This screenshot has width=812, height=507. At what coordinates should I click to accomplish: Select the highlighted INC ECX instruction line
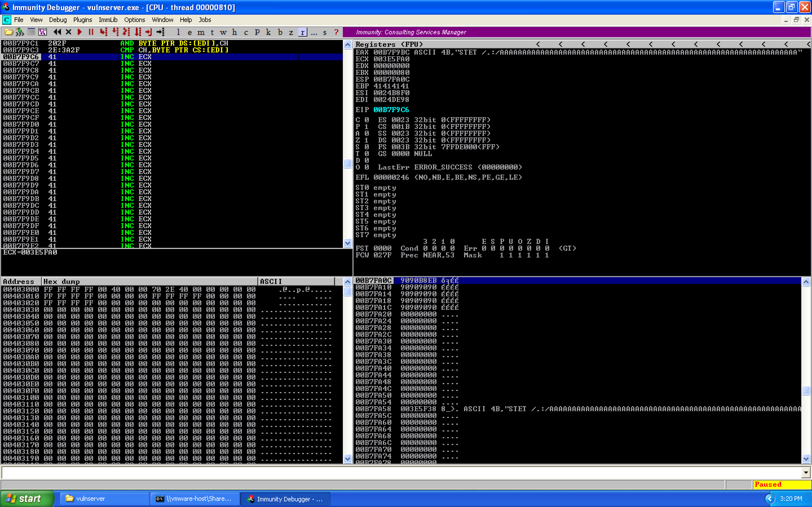click(x=134, y=57)
